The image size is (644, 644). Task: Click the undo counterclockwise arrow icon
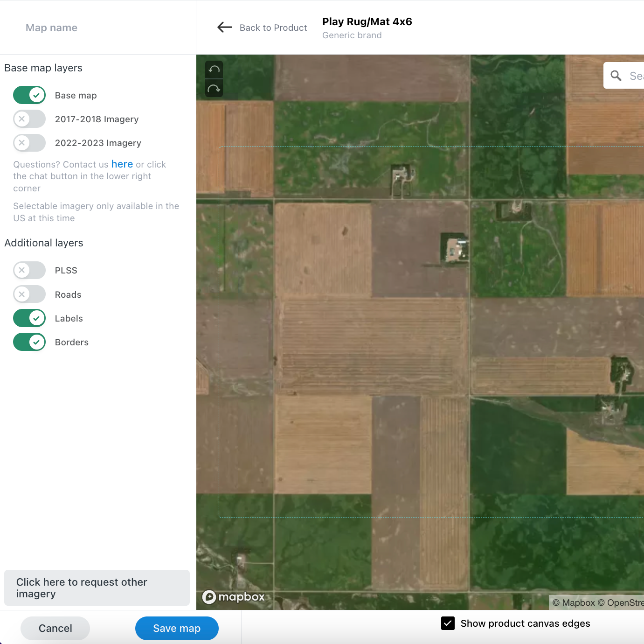click(214, 70)
